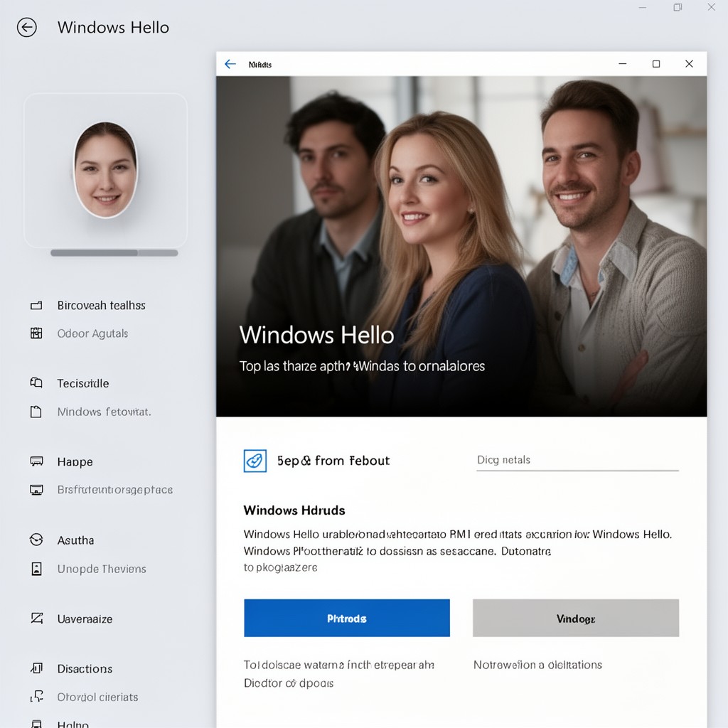Click the group photo banner image
This screenshot has height=728, width=728.
[461, 246]
